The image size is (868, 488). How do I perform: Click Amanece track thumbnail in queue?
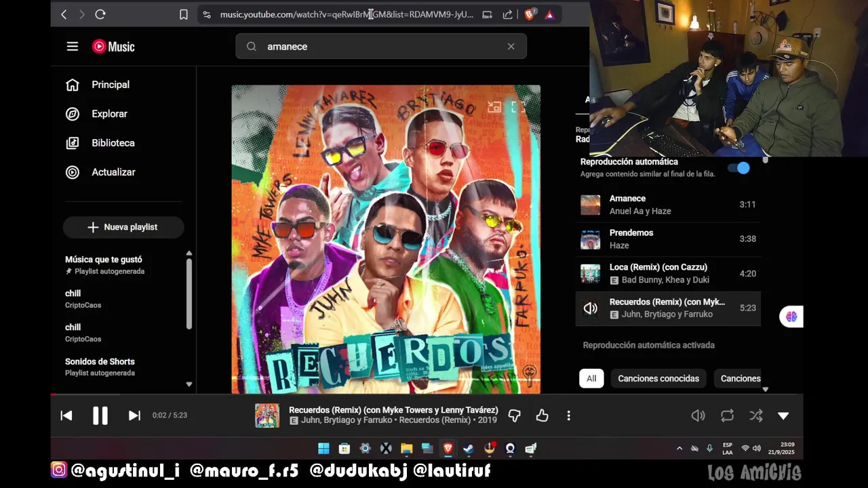[590, 205]
